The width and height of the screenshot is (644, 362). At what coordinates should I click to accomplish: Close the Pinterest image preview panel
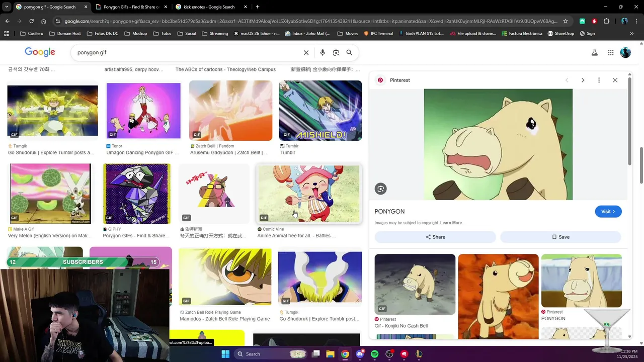coord(615,80)
